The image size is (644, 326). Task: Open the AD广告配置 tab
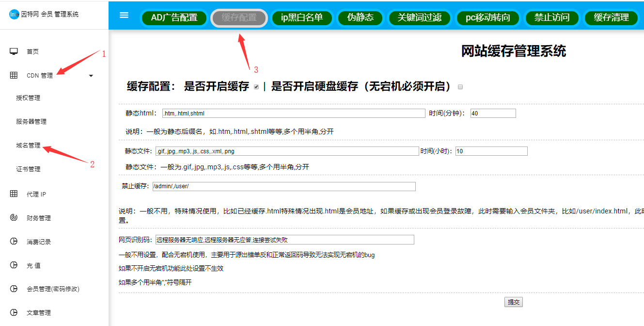[x=174, y=18]
